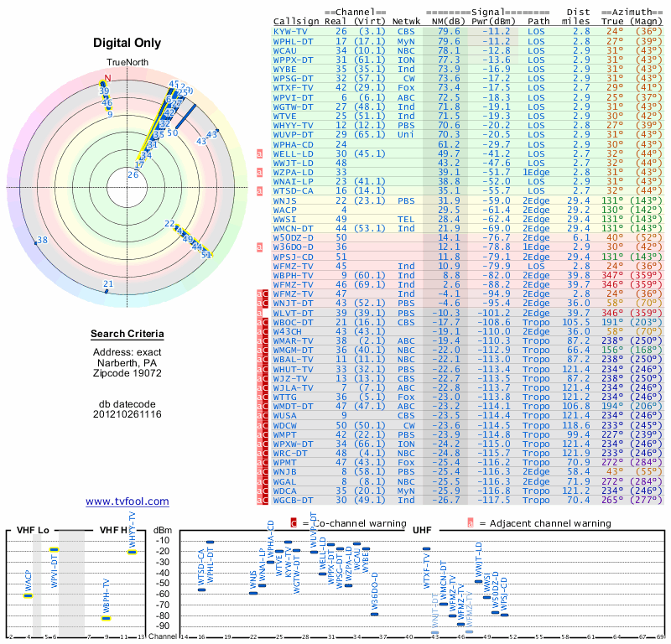This screenshot has width=671, height=644.
Task: Select the WWSI callsign in the table
Action: click(x=285, y=220)
